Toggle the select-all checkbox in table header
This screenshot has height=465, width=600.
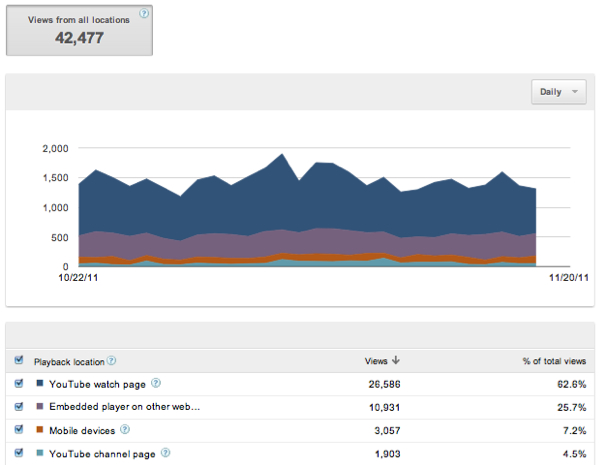(20, 361)
